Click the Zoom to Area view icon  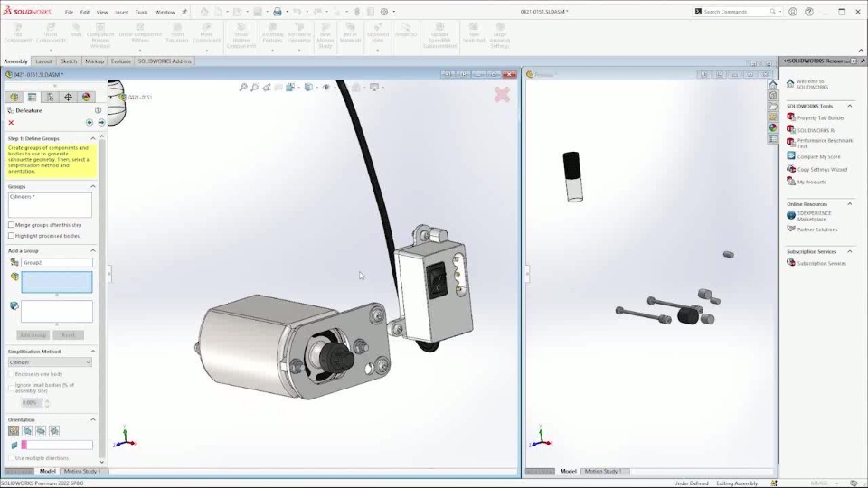coord(255,88)
